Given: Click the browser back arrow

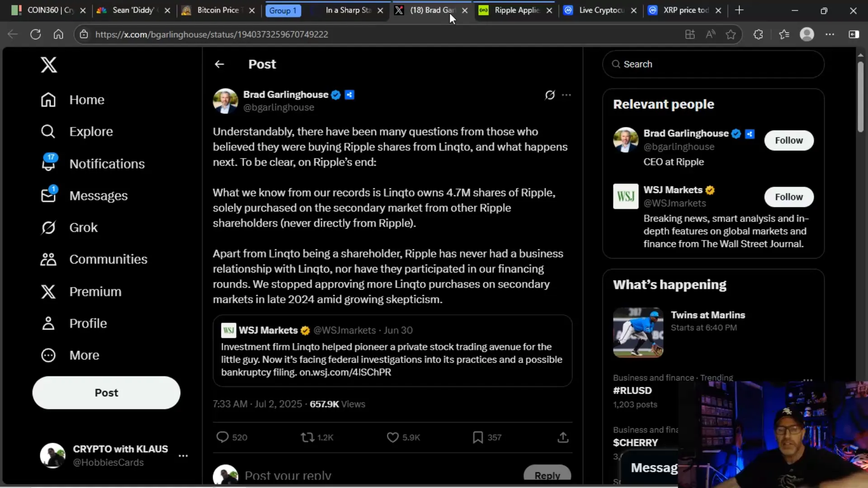Looking at the screenshot, I should 13,34.
